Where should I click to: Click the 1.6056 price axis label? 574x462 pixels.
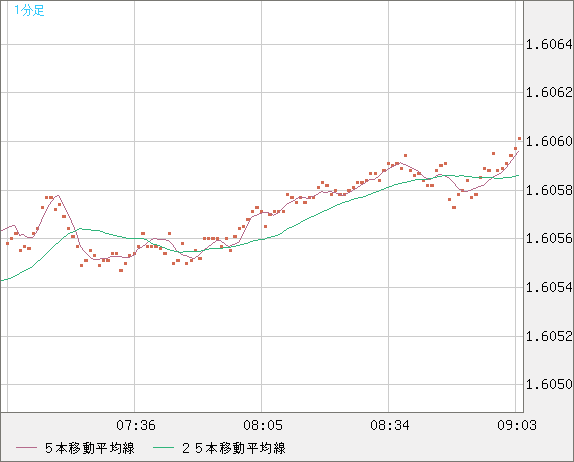click(549, 239)
